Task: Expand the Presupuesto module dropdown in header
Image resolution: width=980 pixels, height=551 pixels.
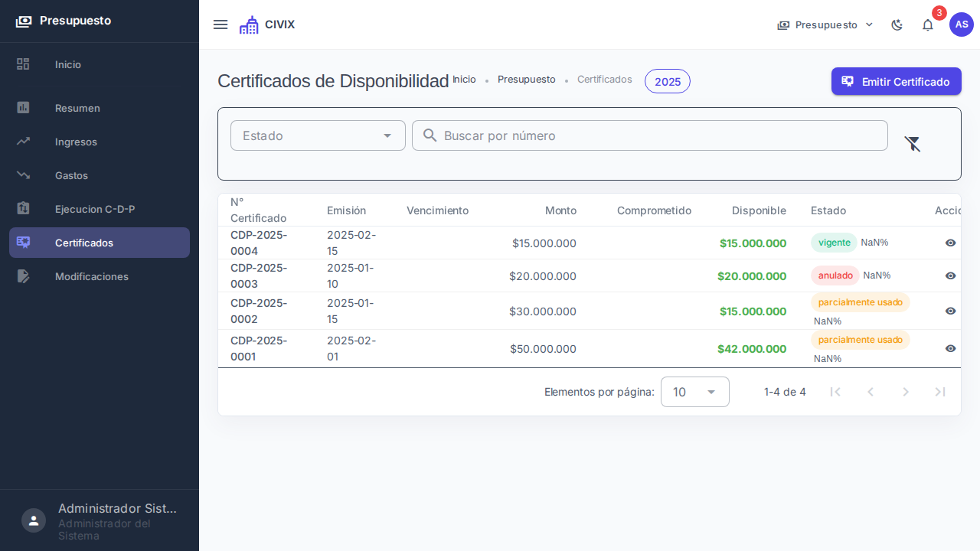Action: click(825, 24)
